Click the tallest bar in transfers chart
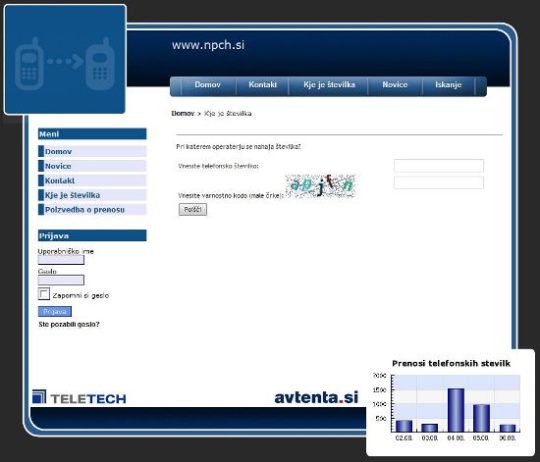The image size is (540, 462). [456, 410]
